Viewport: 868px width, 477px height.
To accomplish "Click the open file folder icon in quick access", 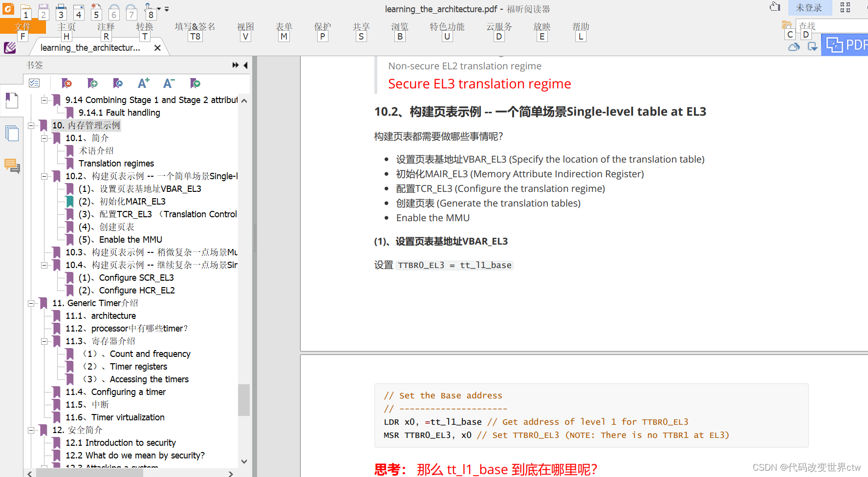I will 26,11.
